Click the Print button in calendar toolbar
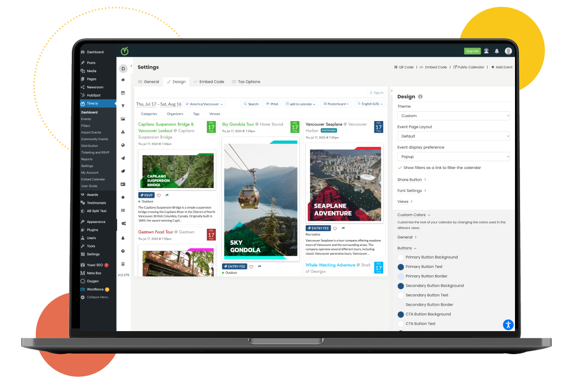The height and width of the screenshot is (385, 588). pyautogui.click(x=272, y=104)
